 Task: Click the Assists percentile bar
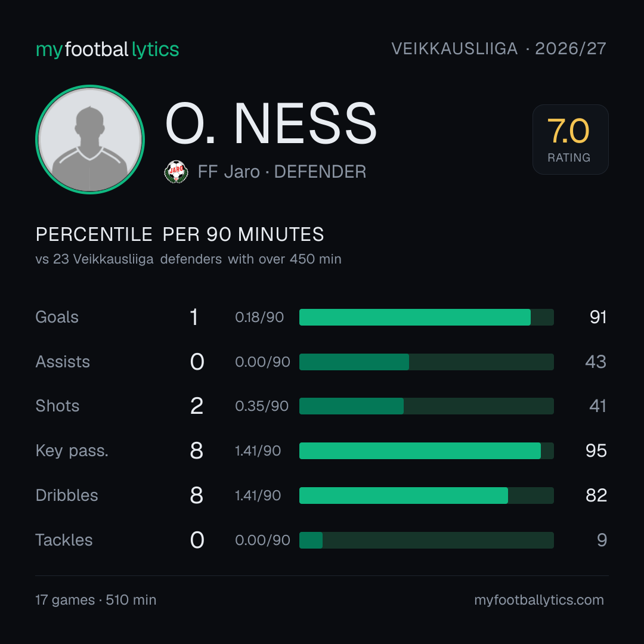coord(426,362)
